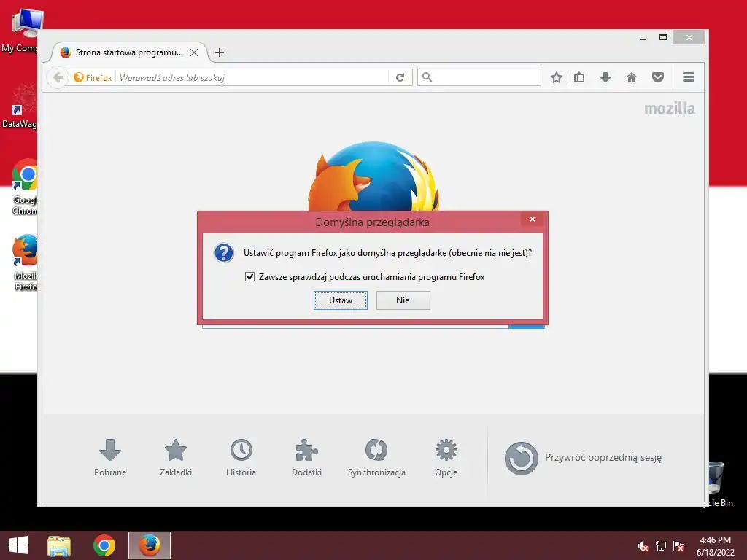
Task: Select the Strona startowa programu tab
Action: tap(129, 52)
